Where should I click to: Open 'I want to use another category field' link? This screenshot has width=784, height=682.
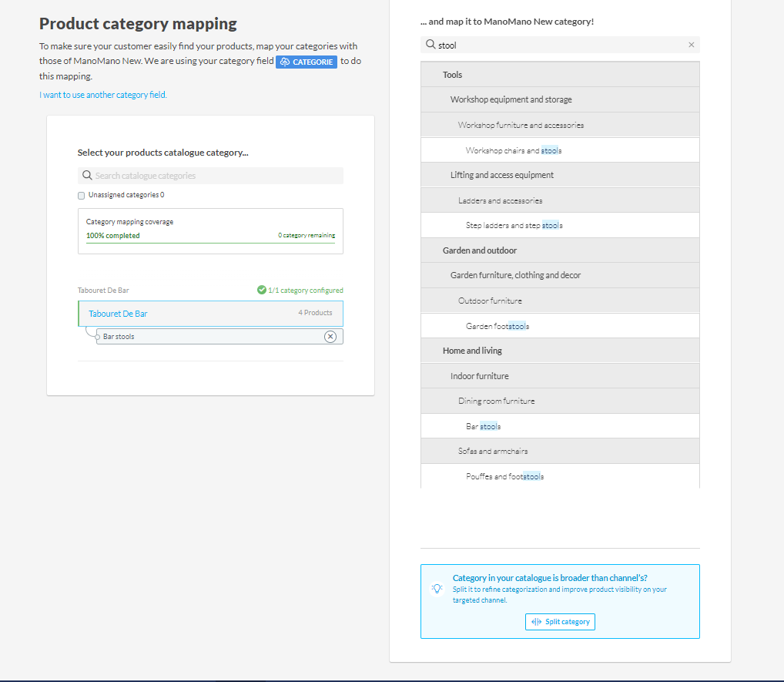[103, 95]
